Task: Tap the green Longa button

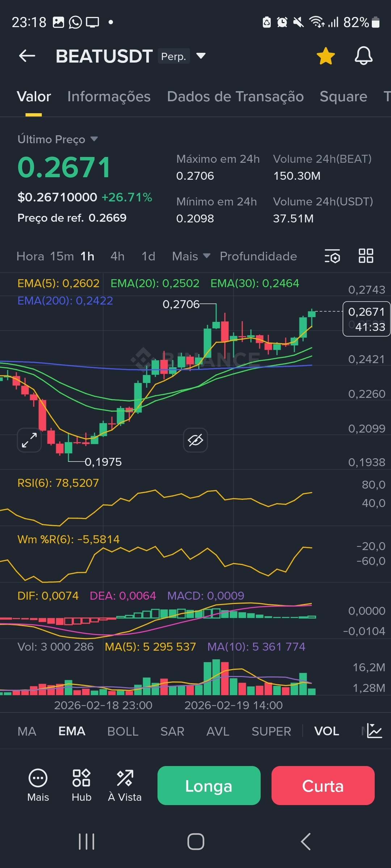Action: 209,786
